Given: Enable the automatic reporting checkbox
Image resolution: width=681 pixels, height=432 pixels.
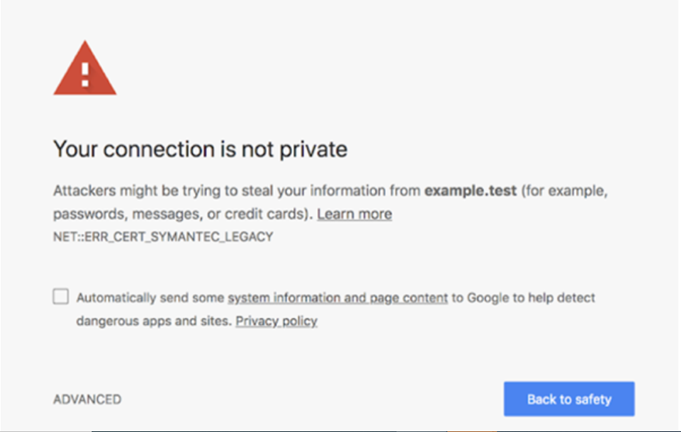Looking at the screenshot, I should click(61, 297).
